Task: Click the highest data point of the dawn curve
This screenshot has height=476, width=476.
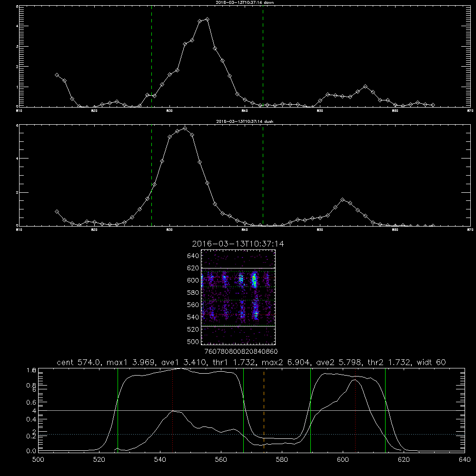Action: click(208, 20)
